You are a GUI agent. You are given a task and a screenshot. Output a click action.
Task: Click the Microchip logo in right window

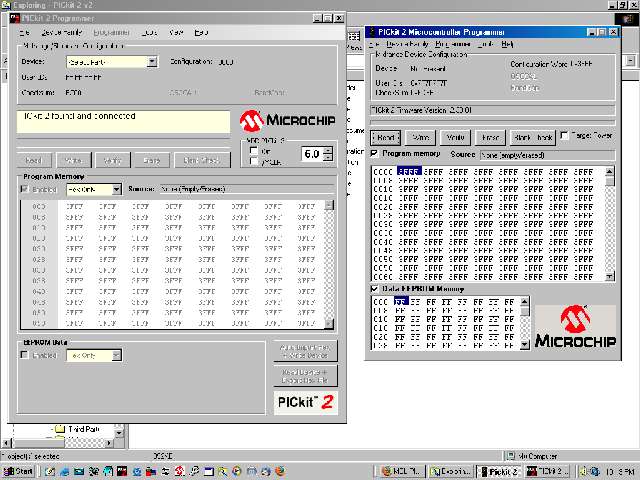click(575, 327)
